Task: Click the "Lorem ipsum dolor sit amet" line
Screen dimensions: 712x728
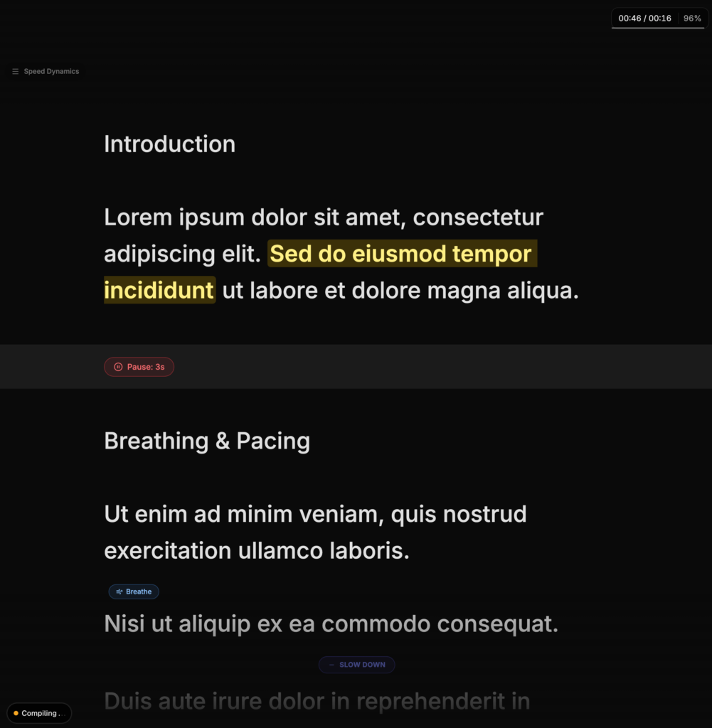Action: pos(324,218)
